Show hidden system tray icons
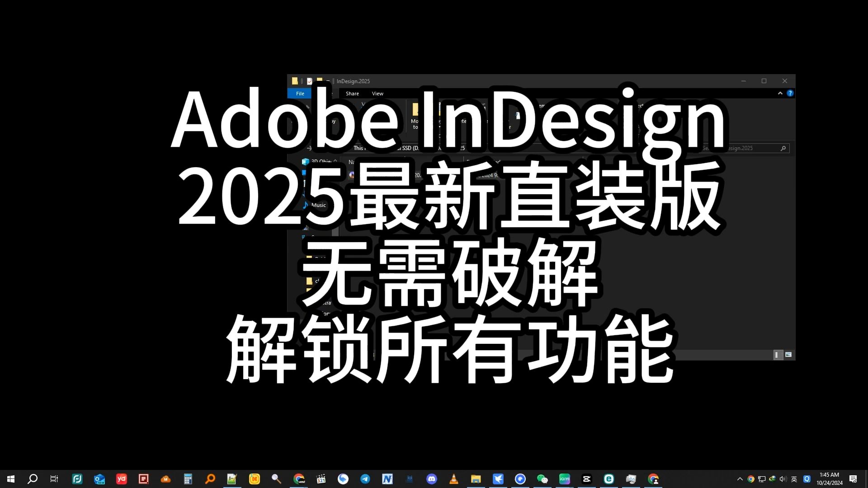Screen dimensions: 868x488 740,479
